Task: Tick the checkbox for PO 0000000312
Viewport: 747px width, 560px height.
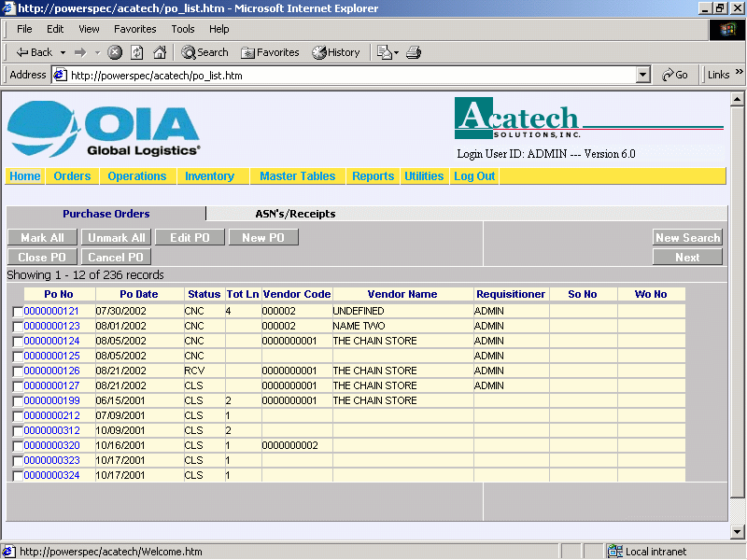Action: pos(18,431)
